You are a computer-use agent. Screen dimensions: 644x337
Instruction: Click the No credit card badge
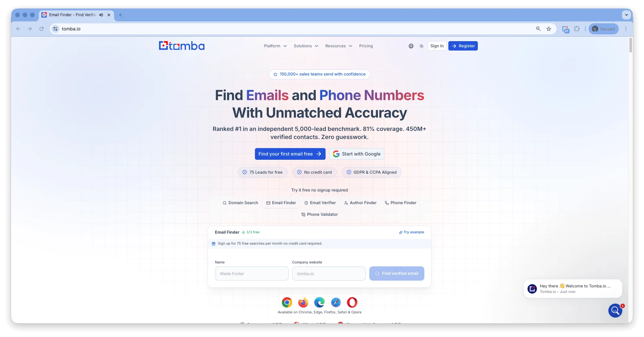point(315,172)
